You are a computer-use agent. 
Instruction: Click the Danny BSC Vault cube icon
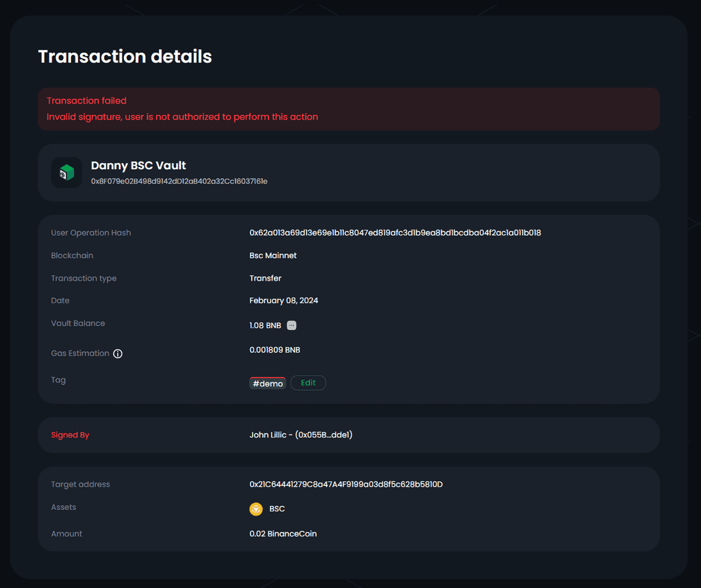pos(66,172)
